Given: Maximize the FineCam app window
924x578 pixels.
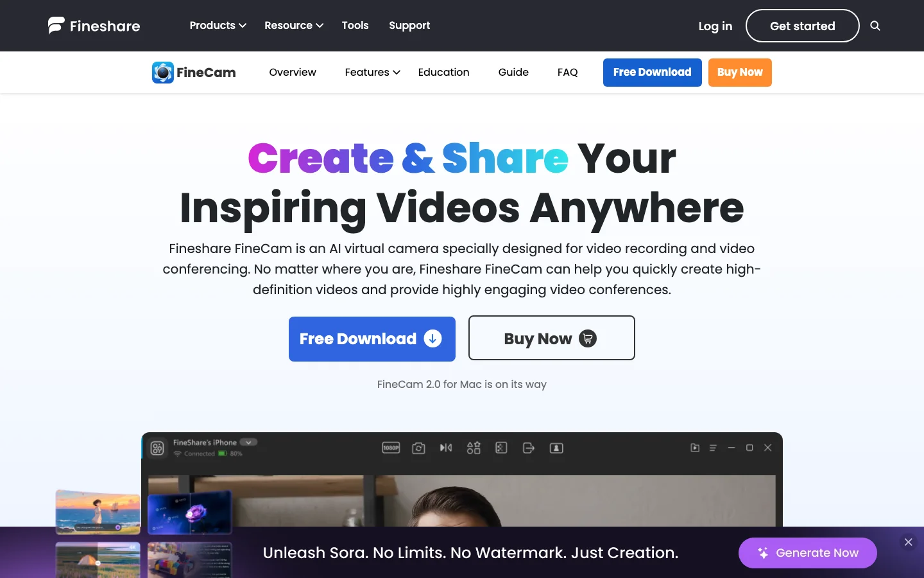Looking at the screenshot, I should (x=749, y=448).
